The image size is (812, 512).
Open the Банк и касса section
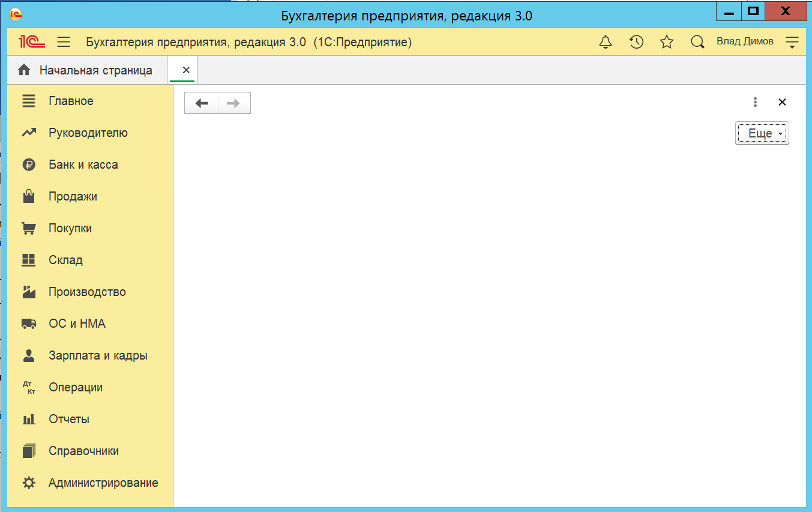(90, 164)
